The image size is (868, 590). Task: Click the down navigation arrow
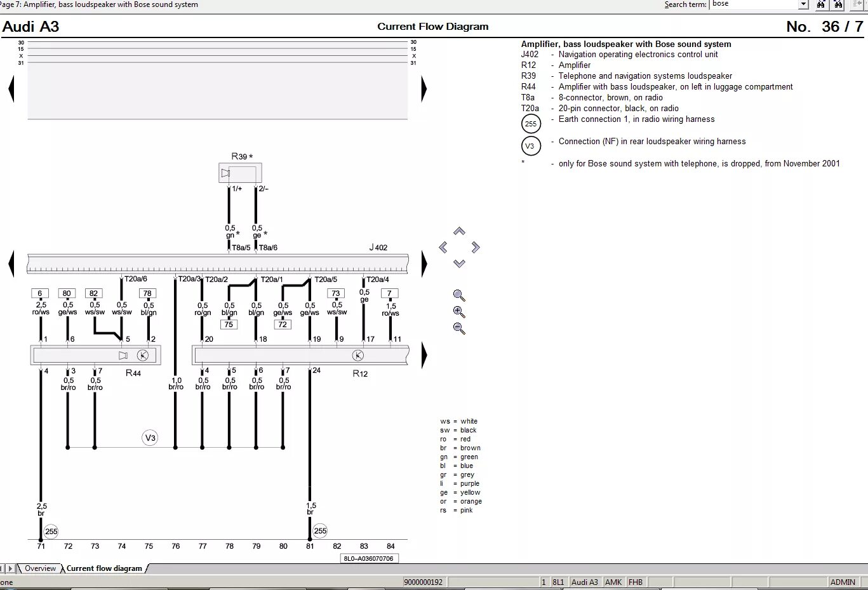(459, 263)
